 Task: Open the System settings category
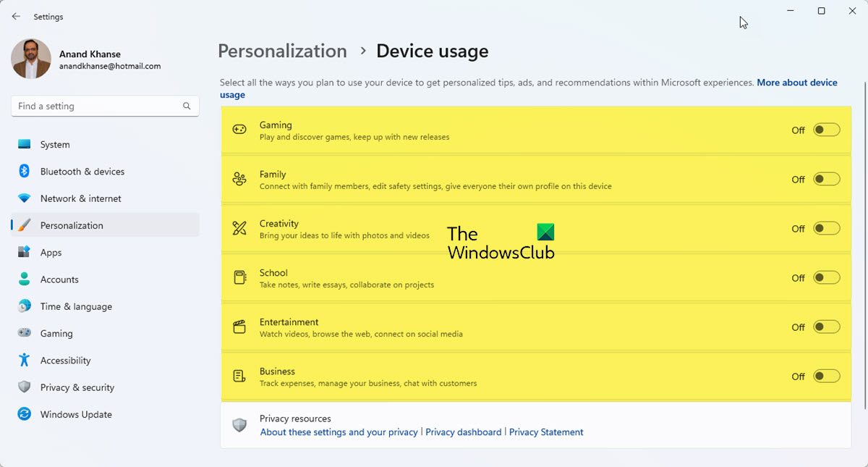point(55,145)
